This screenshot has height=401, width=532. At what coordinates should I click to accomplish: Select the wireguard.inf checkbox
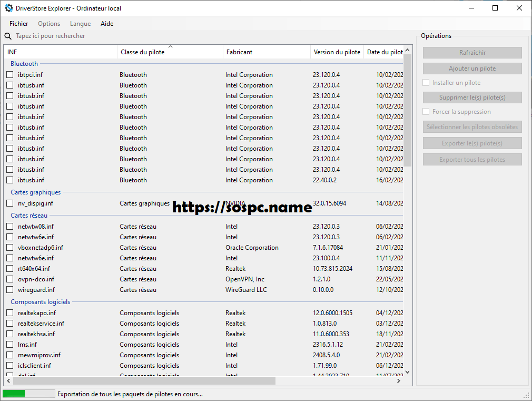[x=10, y=290]
